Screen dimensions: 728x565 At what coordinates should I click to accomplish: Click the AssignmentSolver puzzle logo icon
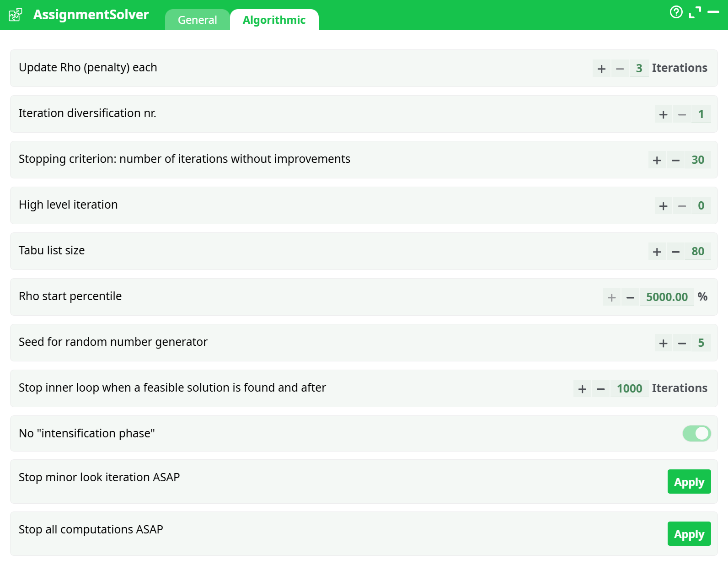(x=16, y=15)
